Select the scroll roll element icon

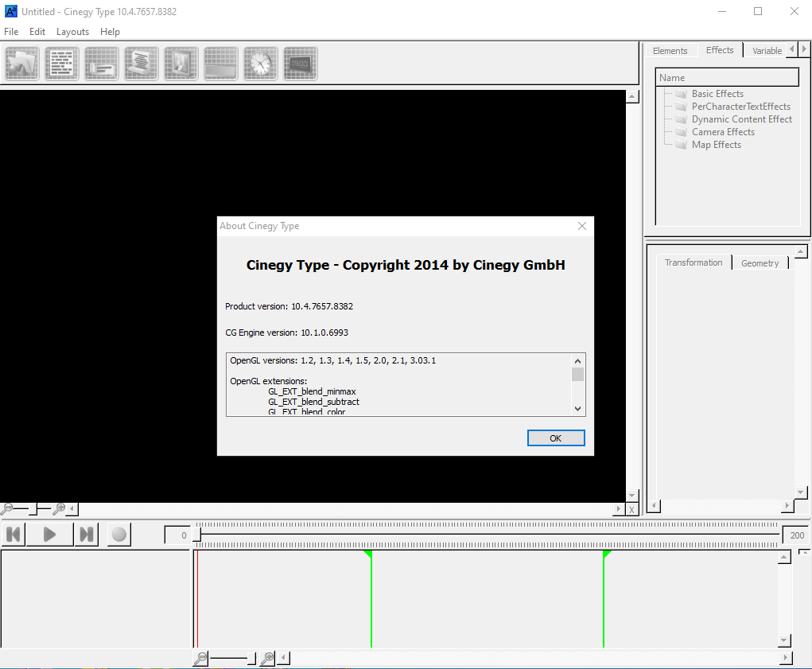pos(142,63)
